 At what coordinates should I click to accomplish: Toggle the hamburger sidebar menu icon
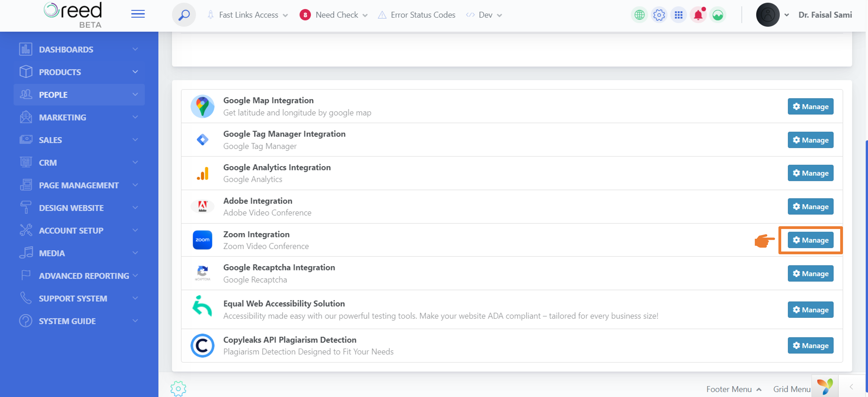point(138,14)
